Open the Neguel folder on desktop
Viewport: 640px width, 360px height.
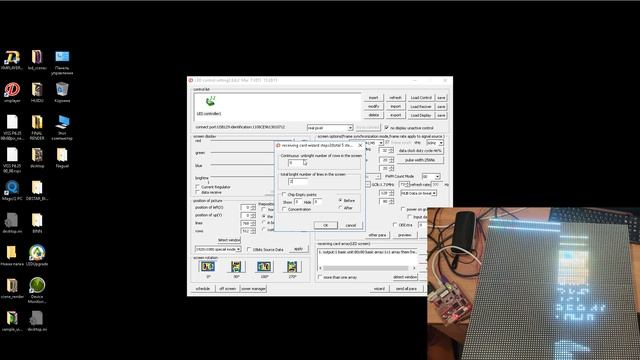(62, 155)
